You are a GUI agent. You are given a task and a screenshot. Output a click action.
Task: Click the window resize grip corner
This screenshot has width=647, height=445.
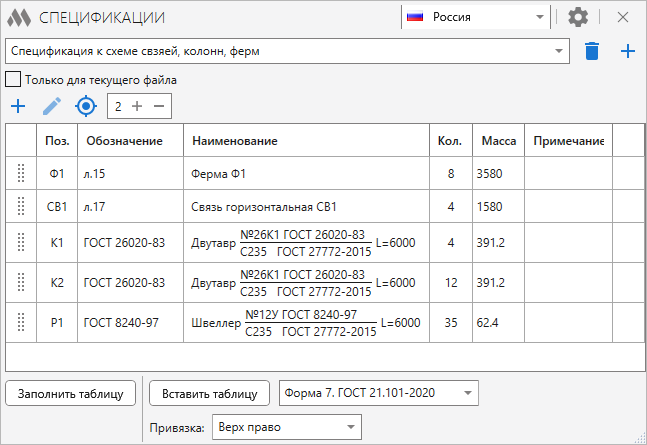(641, 439)
